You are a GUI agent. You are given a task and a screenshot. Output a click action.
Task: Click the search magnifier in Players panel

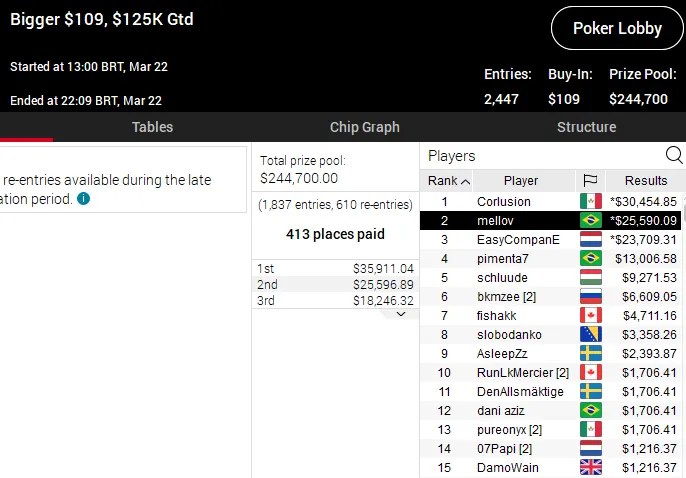click(674, 155)
